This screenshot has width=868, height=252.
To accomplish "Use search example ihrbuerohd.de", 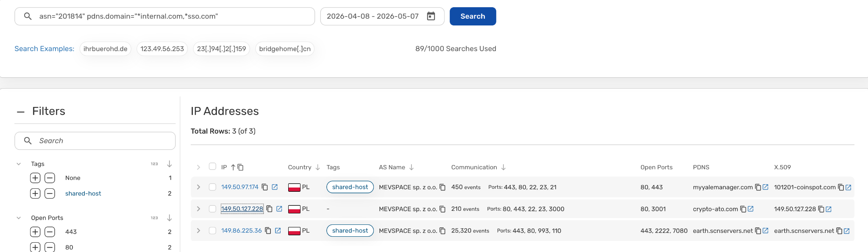I will click(106, 49).
